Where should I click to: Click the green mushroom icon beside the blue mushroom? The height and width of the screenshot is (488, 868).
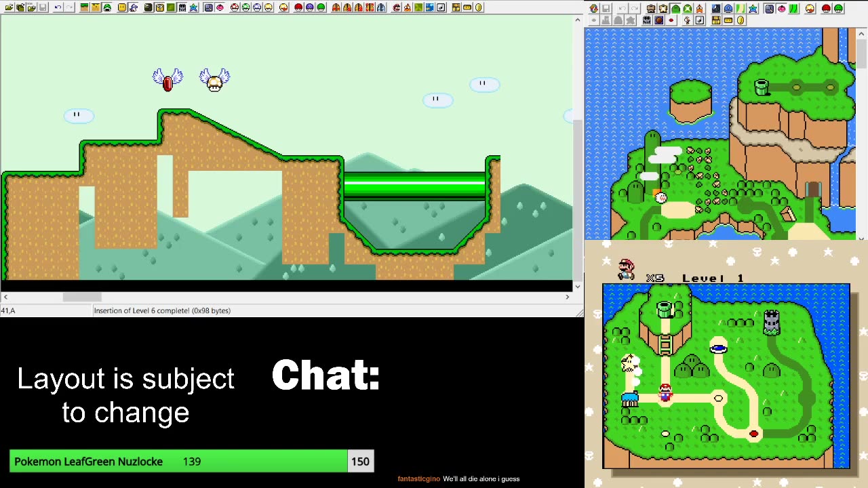[245, 7]
